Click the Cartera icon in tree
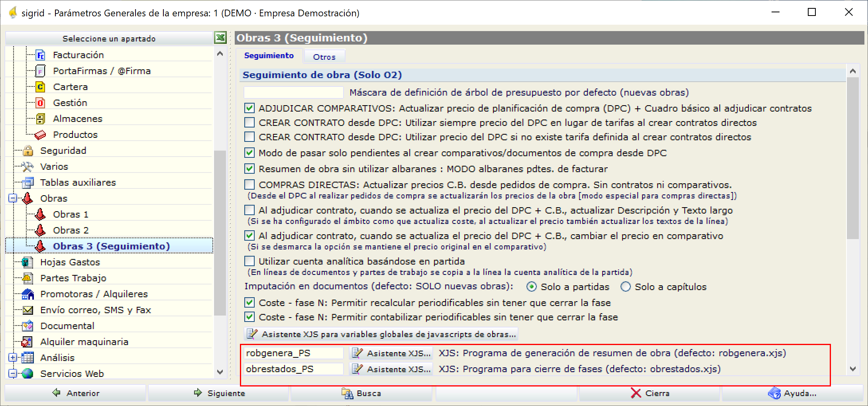This screenshot has width=868, height=406. tap(40, 87)
